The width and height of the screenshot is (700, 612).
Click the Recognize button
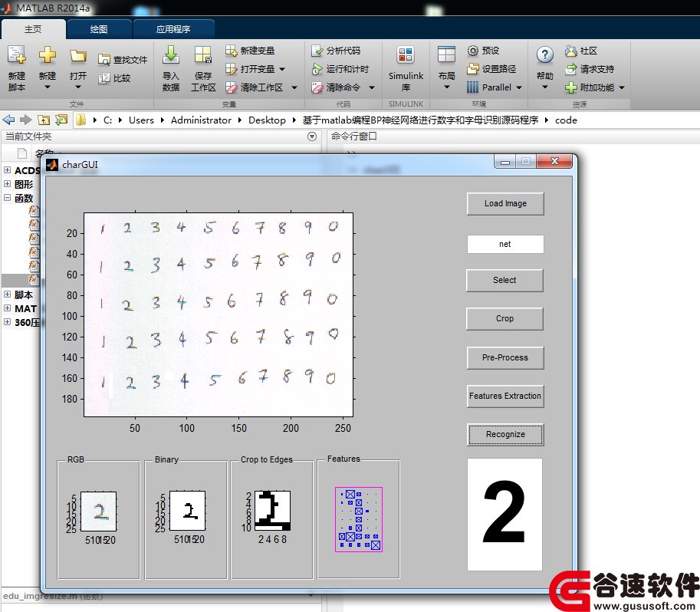coord(505,434)
